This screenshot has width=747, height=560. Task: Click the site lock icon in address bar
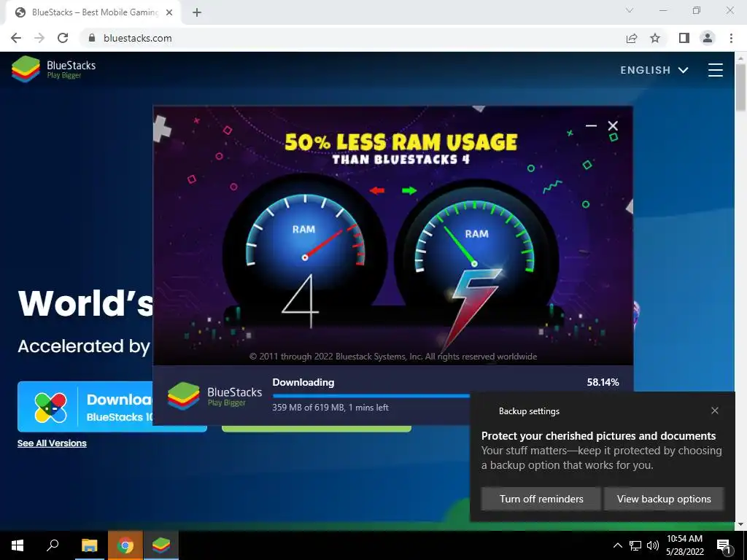click(x=92, y=38)
